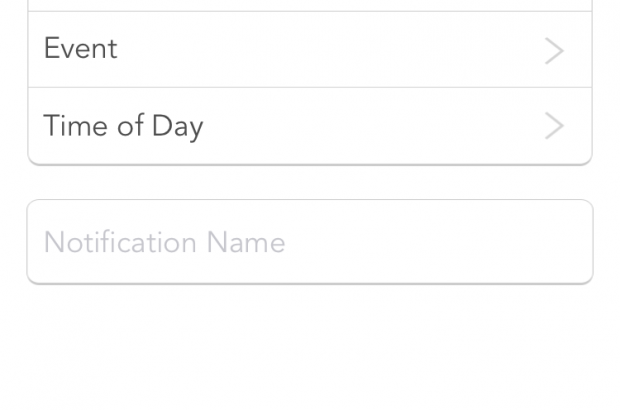Choose Time of Day as the trigger type
This screenshot has width=620, height=410.
point(309,126)
